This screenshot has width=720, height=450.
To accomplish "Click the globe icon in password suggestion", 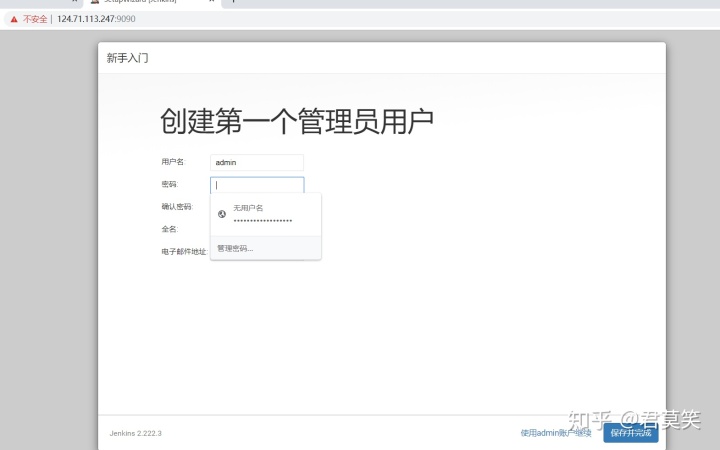I will [x=222, y=214].
